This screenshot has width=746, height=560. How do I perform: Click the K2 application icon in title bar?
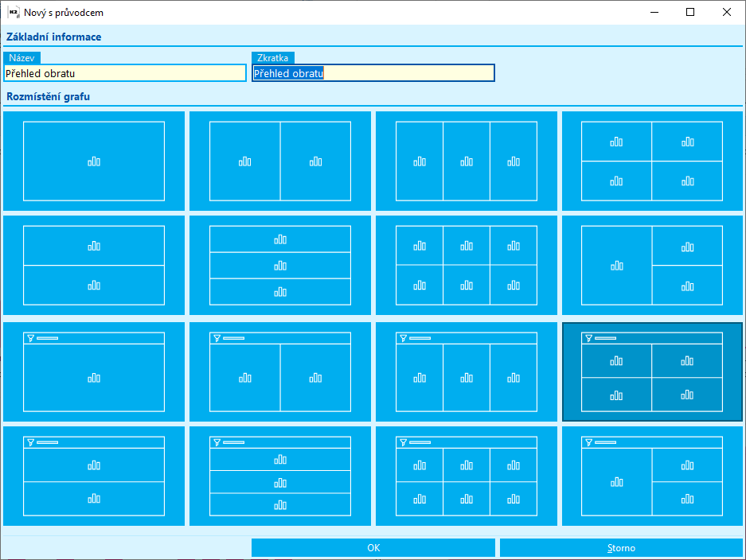(x=14, y=13)
